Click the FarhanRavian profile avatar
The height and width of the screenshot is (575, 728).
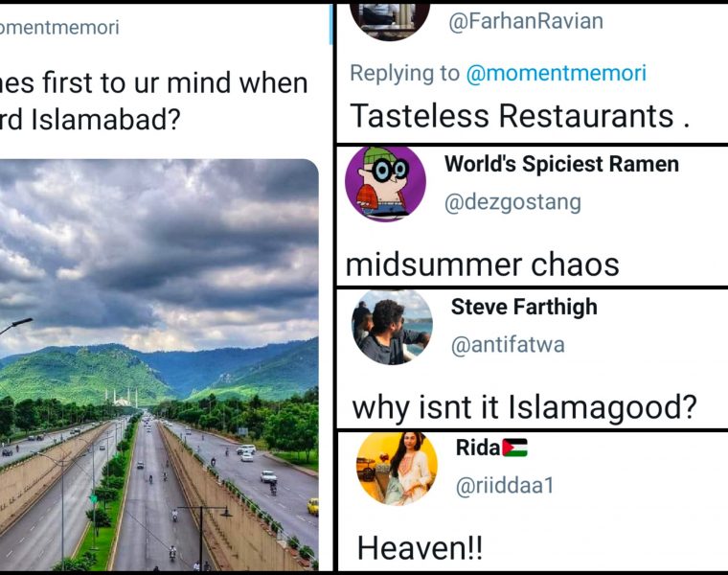tap(390, 19)
